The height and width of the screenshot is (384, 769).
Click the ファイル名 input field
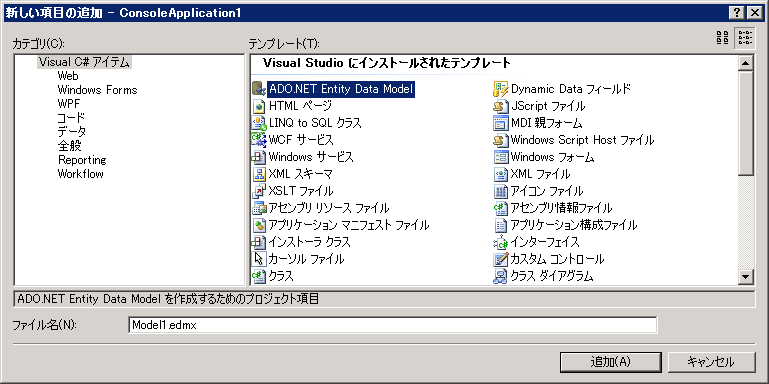point(392,325)
